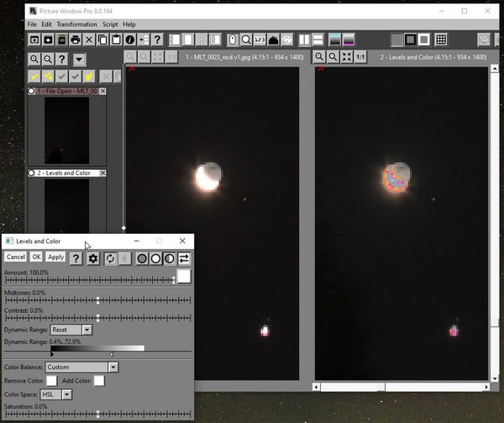Viewport: 504px width, 423px height.
Task: Click Cancel in Levels and Color dialog
Action: pos(15,257)
